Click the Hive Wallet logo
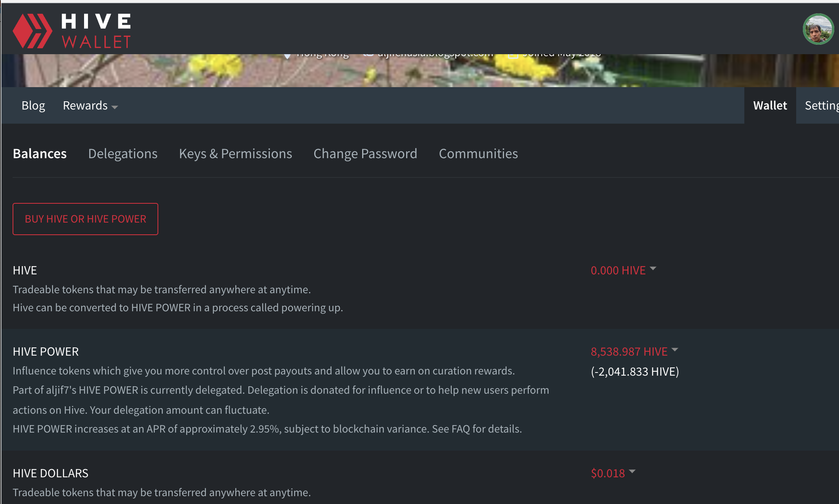 click(71, 31)
